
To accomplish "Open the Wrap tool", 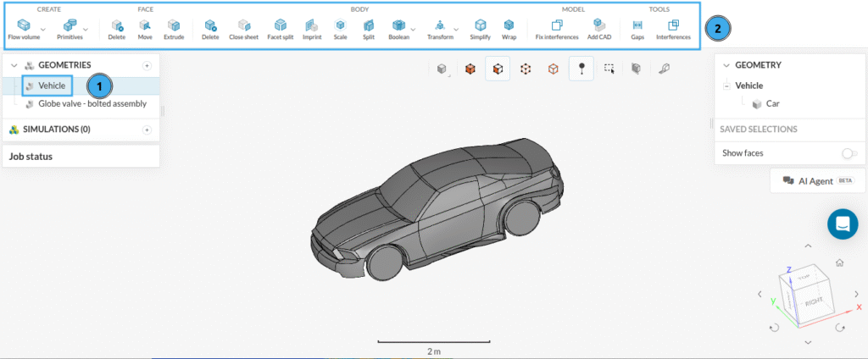I will coord(508,29).
